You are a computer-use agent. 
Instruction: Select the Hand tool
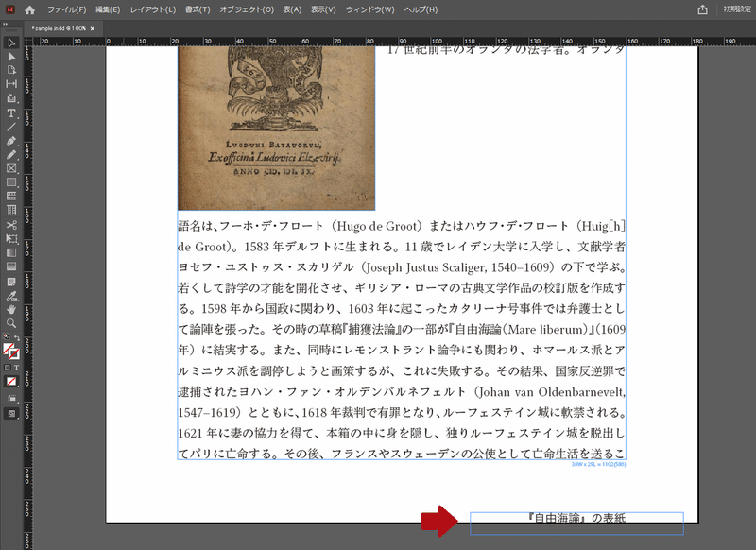[x=11, y=309]
